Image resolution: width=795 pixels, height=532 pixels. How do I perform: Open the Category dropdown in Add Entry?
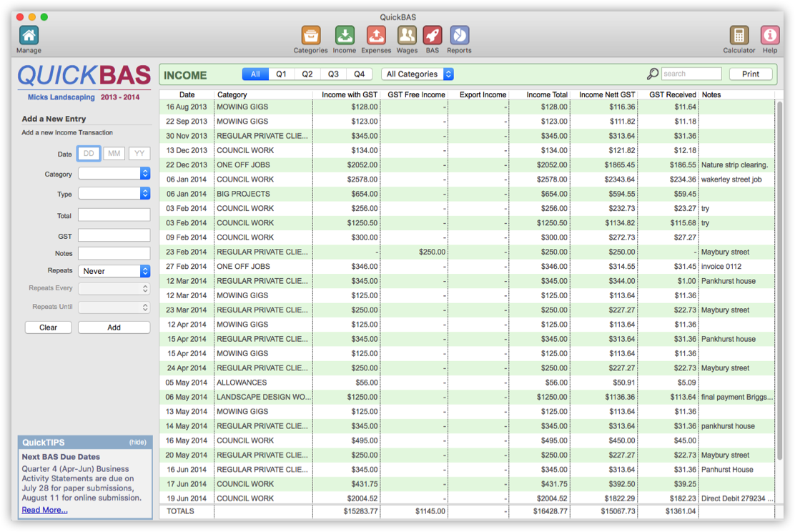[x=114, y=174]
